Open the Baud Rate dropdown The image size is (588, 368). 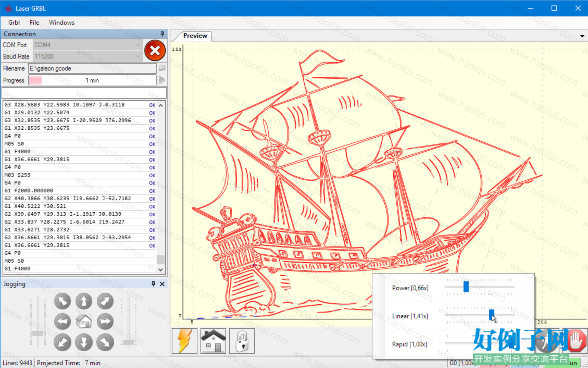[x=88, y=56]
